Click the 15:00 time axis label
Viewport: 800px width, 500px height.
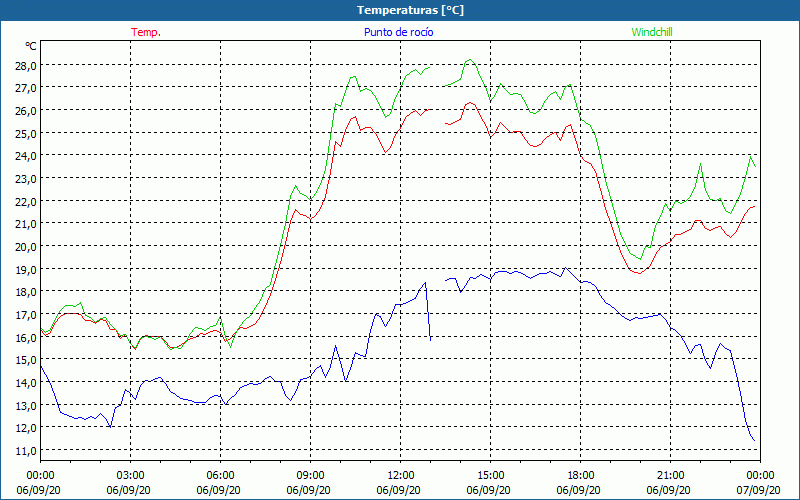click(x=491, y=476)
